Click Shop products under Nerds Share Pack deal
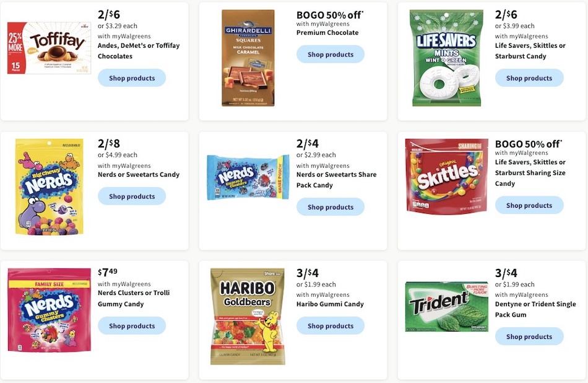Viewport: 588px width, 383px height. click(x=331, y=206)
